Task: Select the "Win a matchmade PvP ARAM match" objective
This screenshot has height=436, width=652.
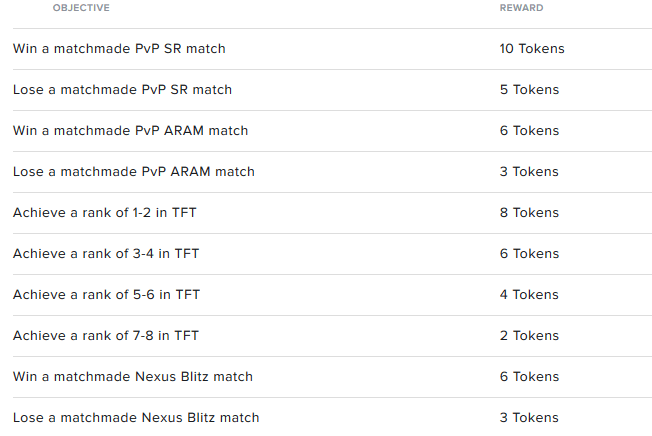Action: 130,131
